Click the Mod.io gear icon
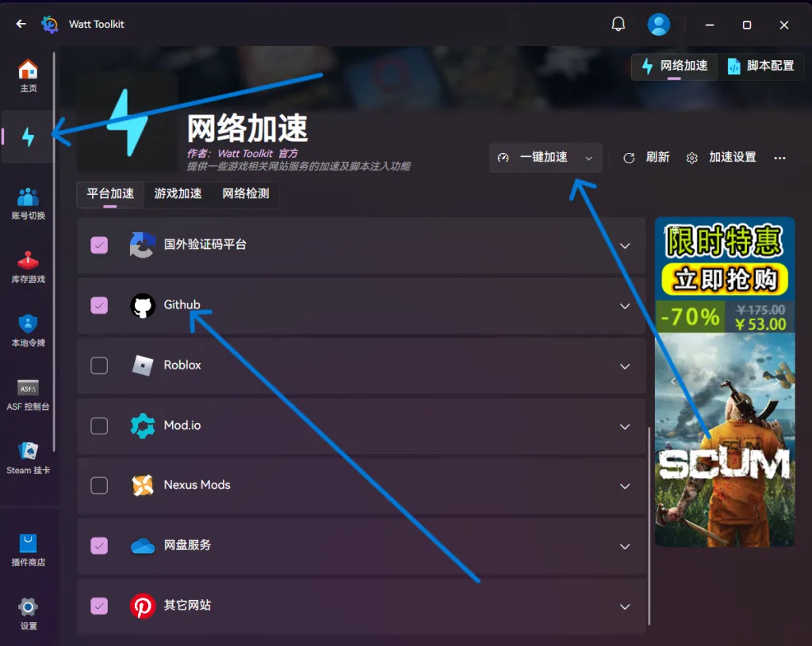The width and height of the screenshot is (812, 646). coord(143,426)
